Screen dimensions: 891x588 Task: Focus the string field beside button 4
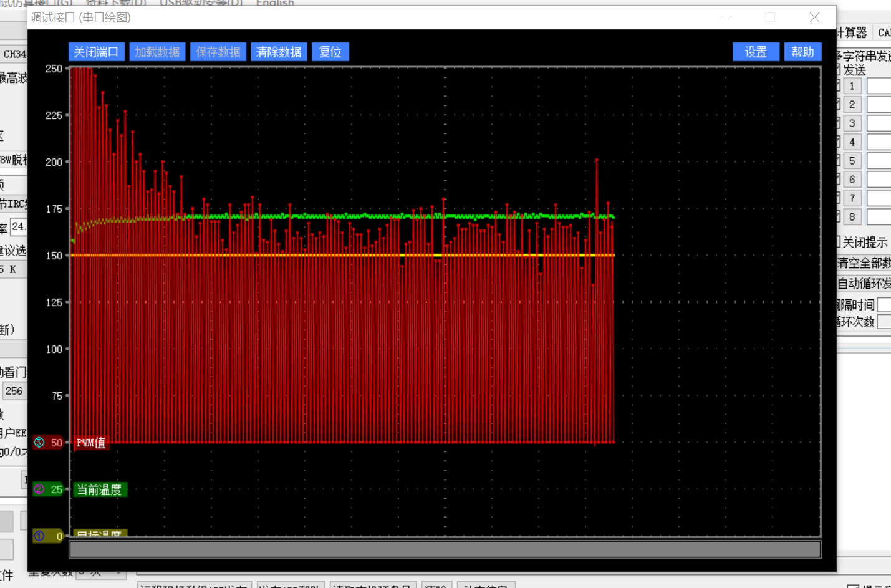click(x=879, y=142)
